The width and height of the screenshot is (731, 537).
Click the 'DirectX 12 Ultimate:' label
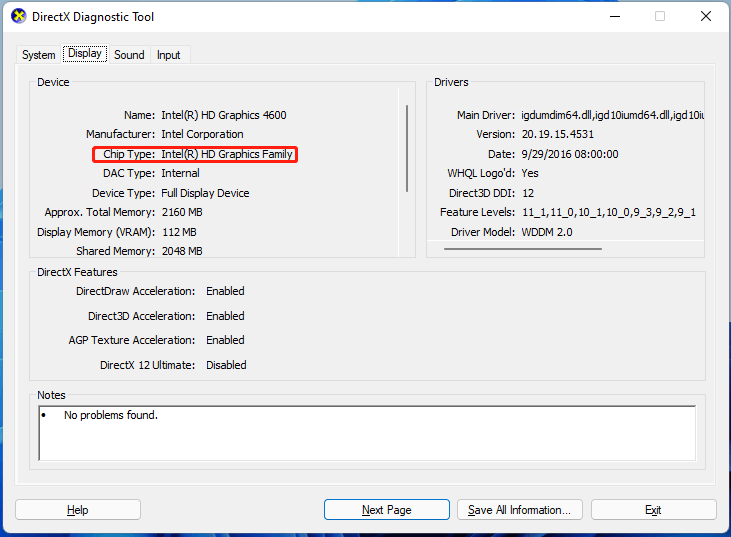click(x=148, y=365)
